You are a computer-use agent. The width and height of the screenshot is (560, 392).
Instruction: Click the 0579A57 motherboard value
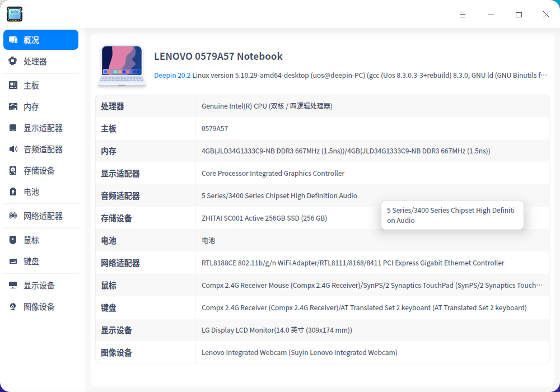pyautogui.click(x=214, y=129)
